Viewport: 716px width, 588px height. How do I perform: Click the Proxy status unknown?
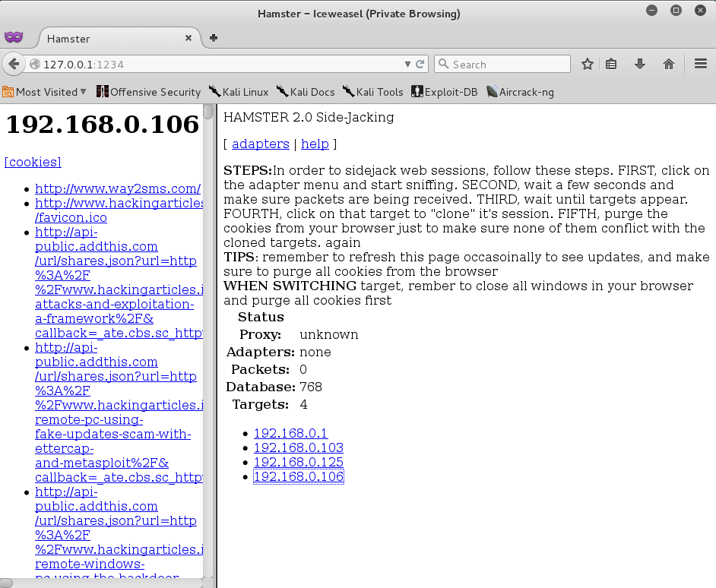click(329, 334)
